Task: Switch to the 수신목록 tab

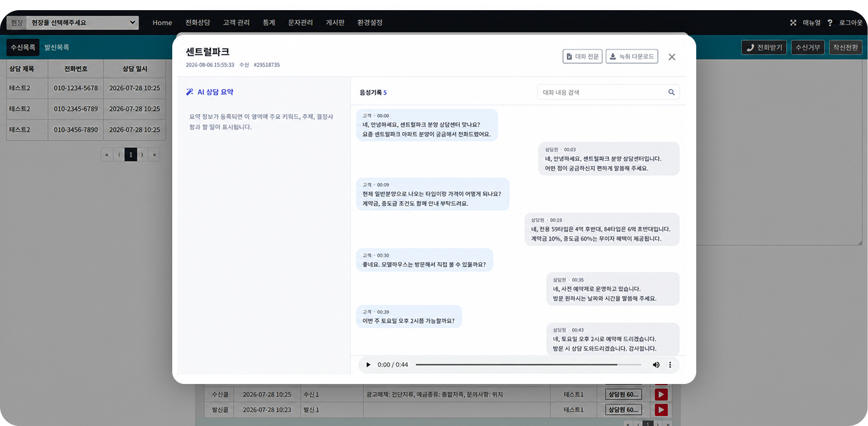Action: [23, 47]
